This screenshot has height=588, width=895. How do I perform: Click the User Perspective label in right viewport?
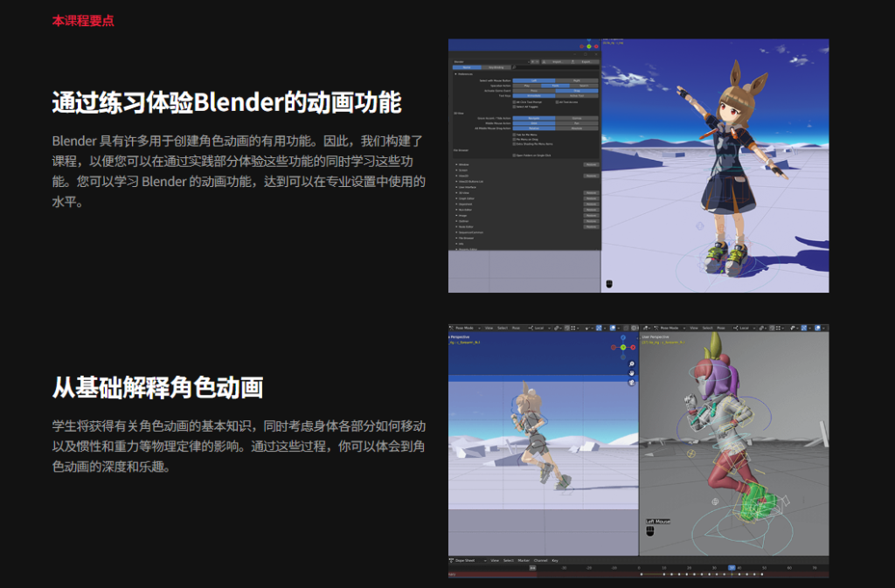[656, 337]
